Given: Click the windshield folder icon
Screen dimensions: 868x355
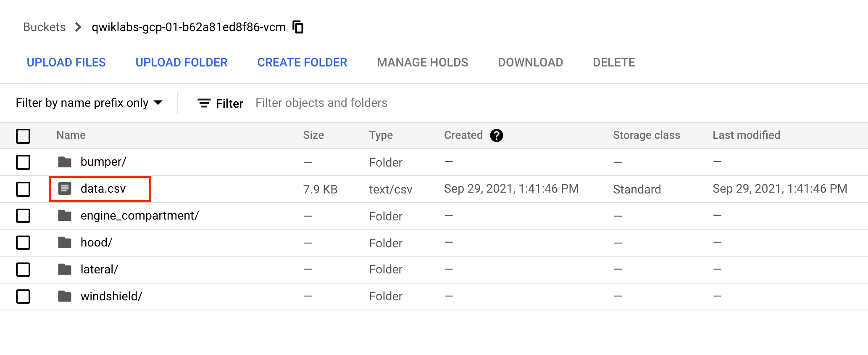Looking at the screenshot, I should (x=65, y=297).
